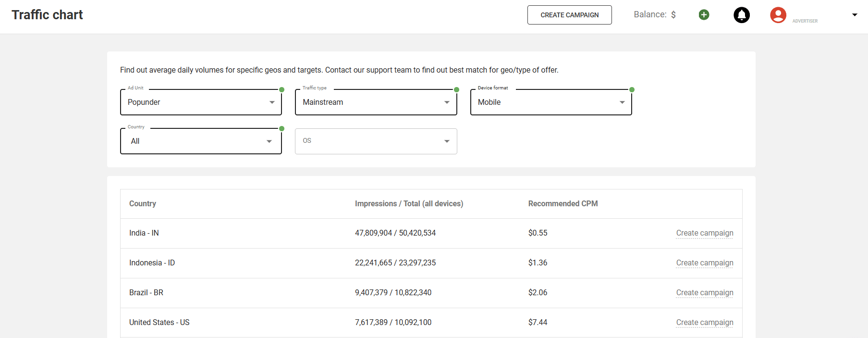The height and width of the screenshot is (338, 868).
Task: Open the Traffic type Mainstream dropdown
Action: click(376, 102)
